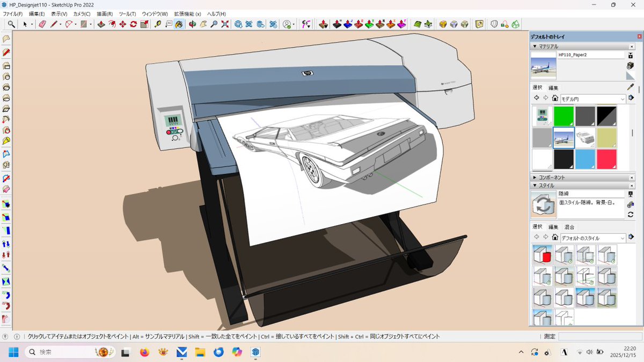The height and width of the screenshot is (362, 644).
Task: Open the Arc tool dropdown arrow
Action: 76,24
